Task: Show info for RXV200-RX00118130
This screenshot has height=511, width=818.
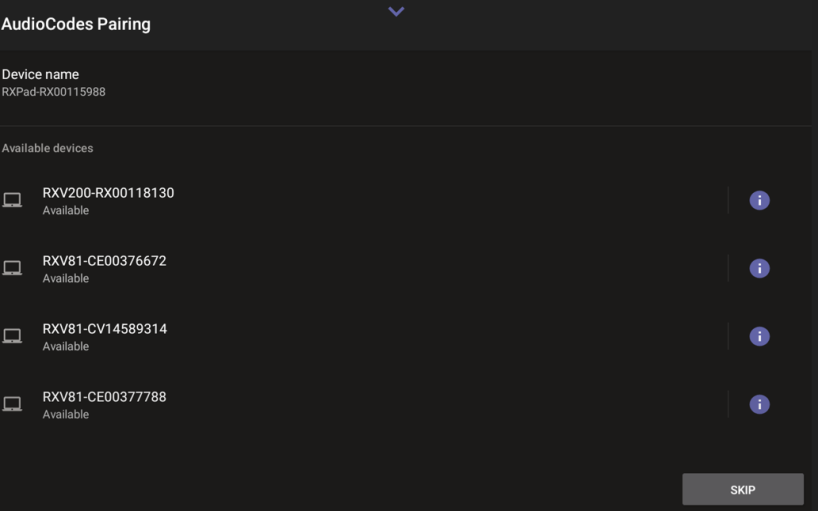Action: click(x=759, y=200)
